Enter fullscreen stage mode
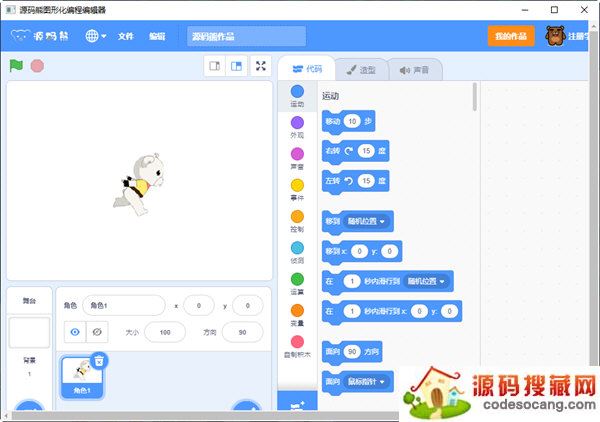600x422 pixels. (261, 66)
